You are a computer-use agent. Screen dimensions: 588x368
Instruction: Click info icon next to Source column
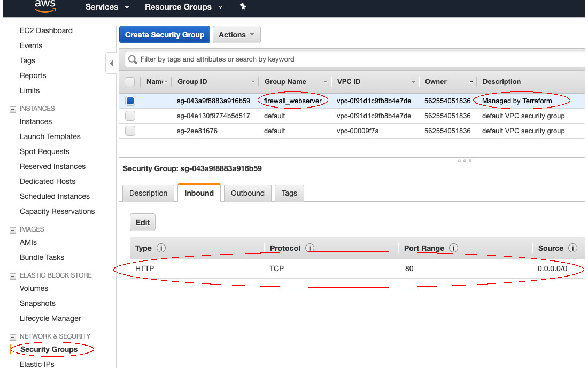(572, 248)
